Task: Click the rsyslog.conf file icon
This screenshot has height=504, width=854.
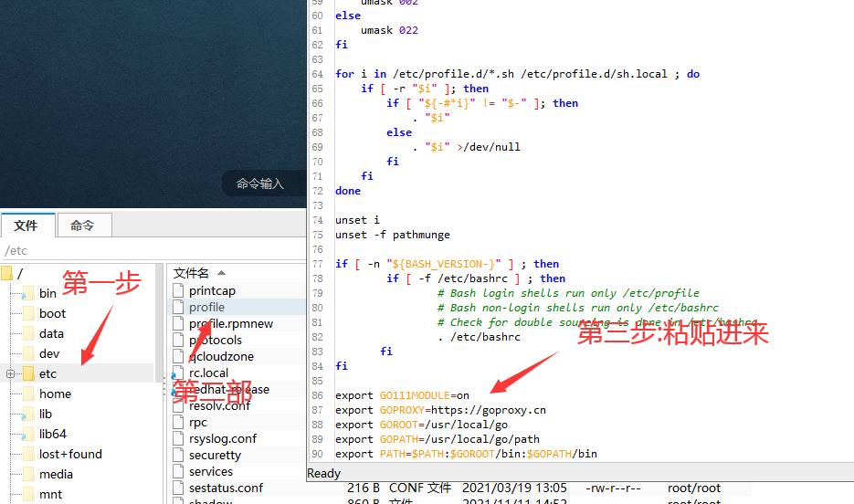Action: 178,438
